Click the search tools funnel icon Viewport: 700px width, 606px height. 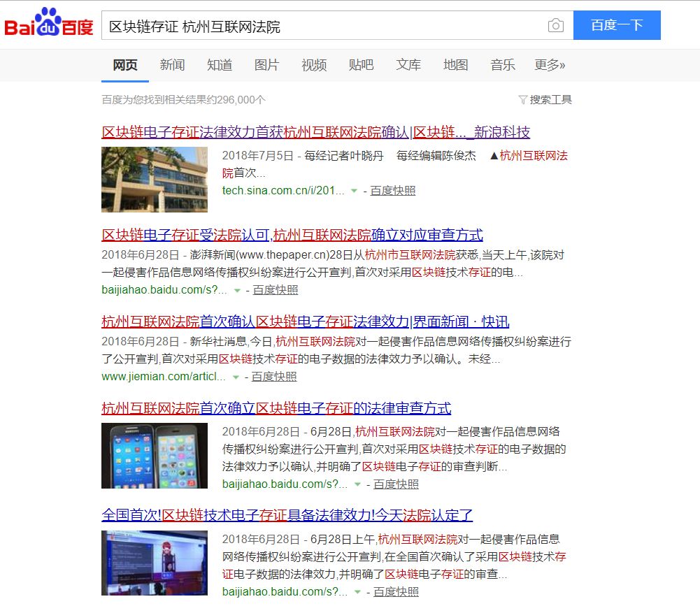pos(523,99)
